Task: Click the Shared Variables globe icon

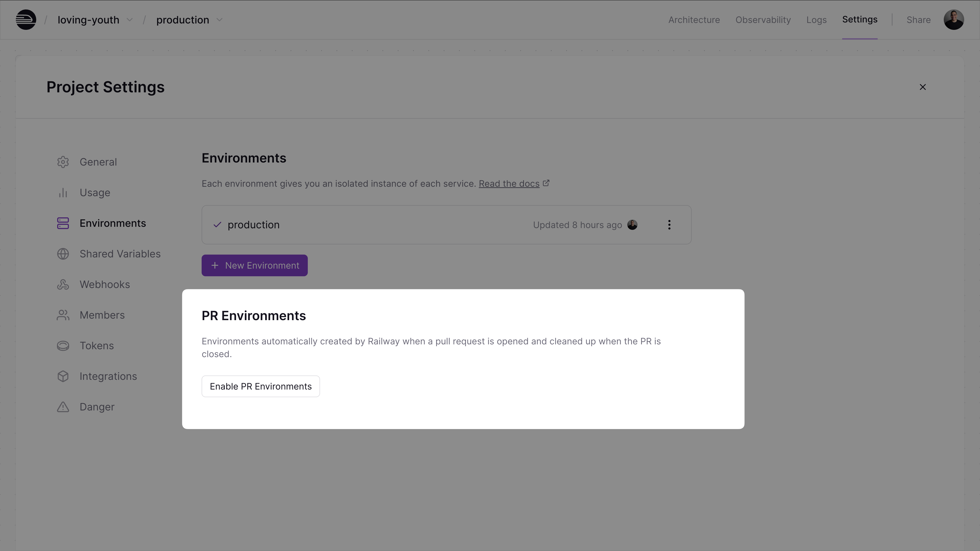Action: click(x=63, y=254)
